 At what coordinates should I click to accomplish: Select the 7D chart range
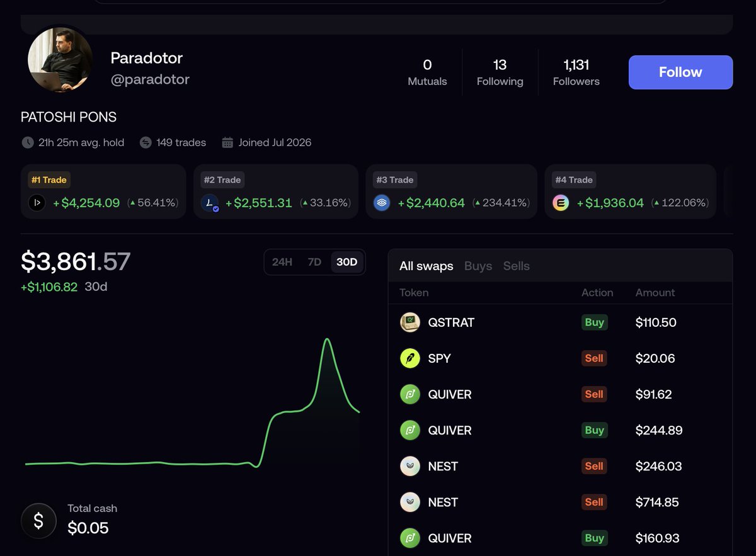point(314,262)
